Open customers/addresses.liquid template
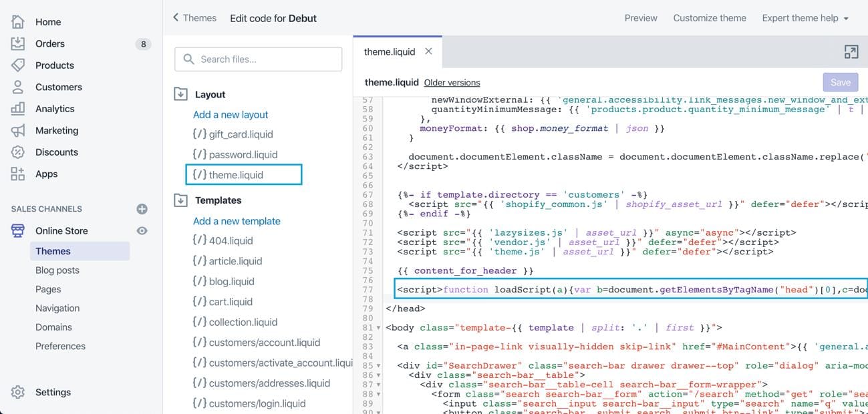 (261, 383)
